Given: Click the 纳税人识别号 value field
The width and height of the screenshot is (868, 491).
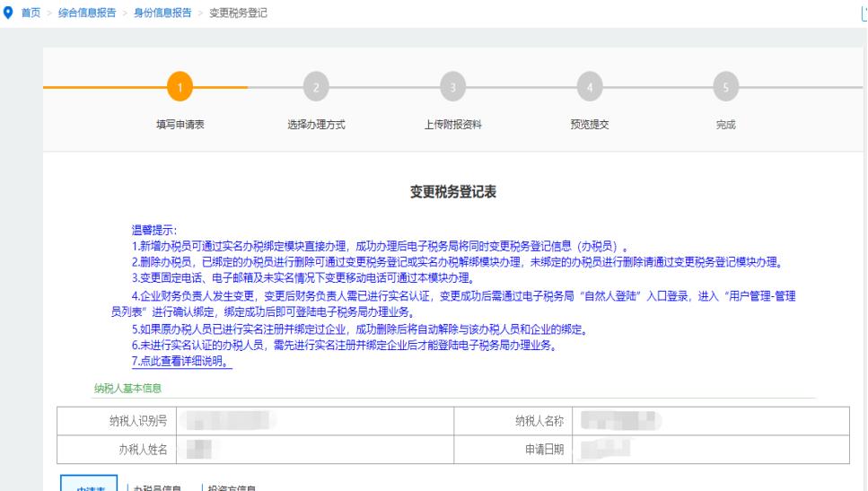Looking at the screenshot, I should click(314, 420).
